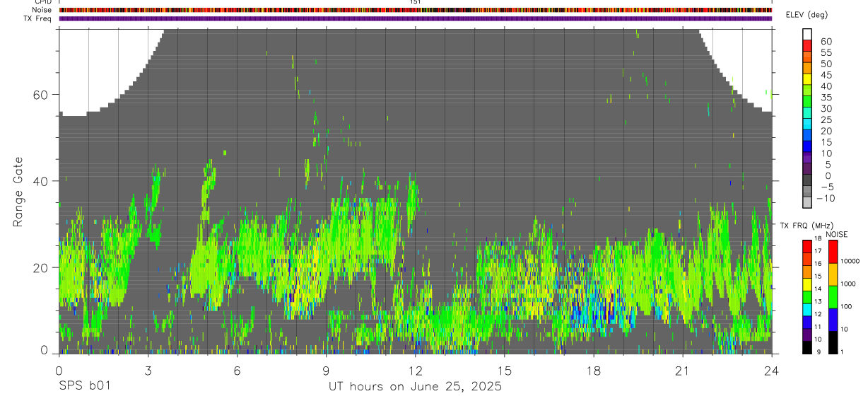The image size is (868, 401).
Task: Click ELEV legend value '35'
Action: pos(826,98)
